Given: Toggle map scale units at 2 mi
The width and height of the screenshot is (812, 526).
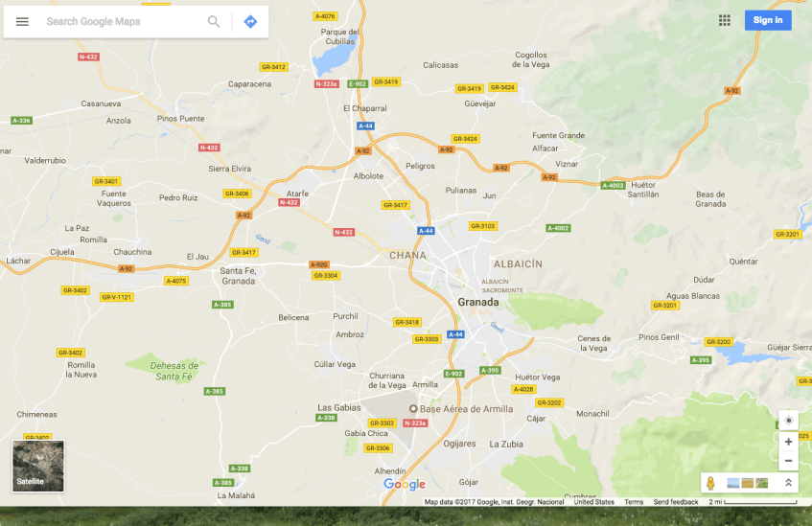Looking at the screenshot, I should [x=738, y=502].
